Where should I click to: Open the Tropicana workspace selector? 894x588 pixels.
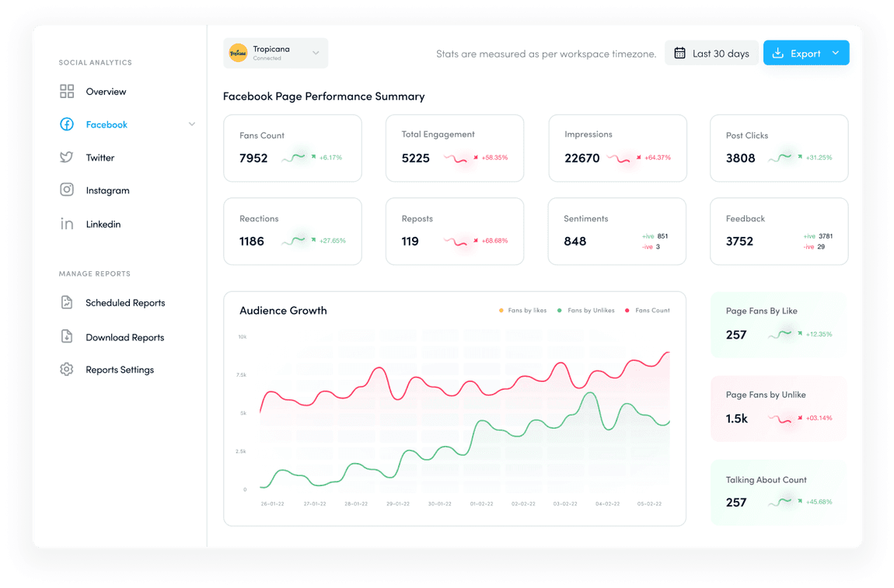(276, 53)
